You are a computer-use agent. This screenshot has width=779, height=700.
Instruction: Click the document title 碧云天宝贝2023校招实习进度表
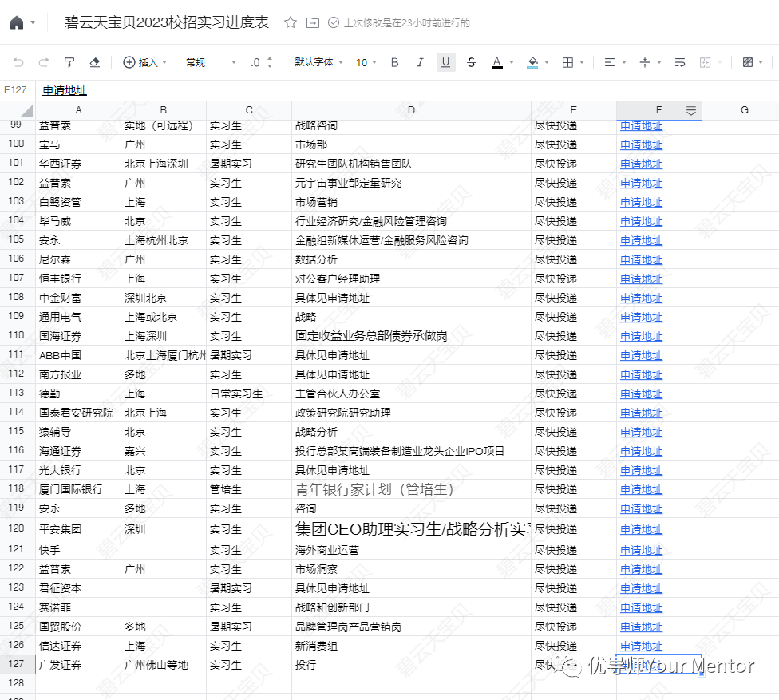coord(167,22)
